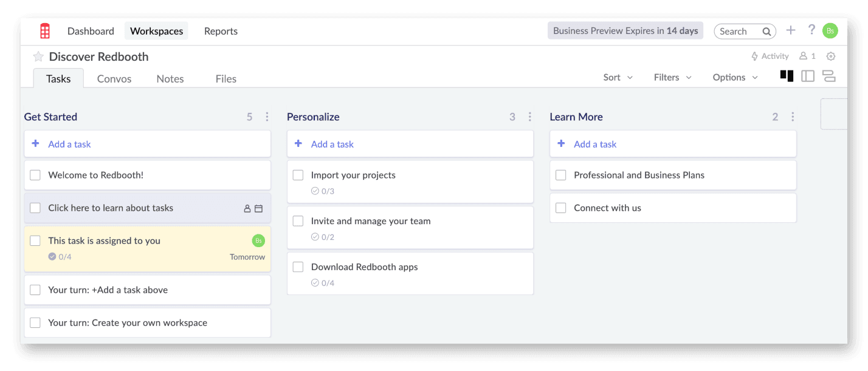
Task: Click 0/4 subtask counter on assigned task
Action: coord(60,257)
